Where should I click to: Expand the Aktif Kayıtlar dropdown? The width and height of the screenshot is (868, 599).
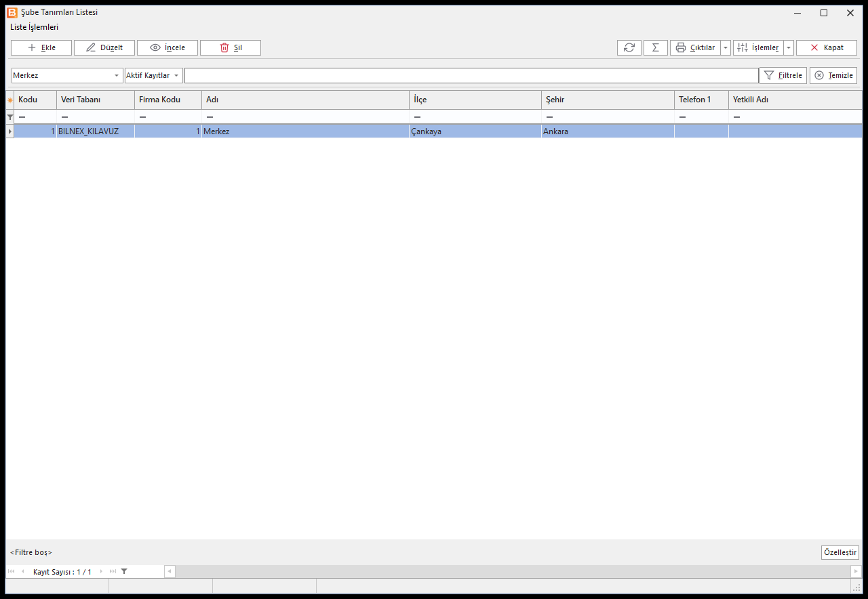coord(176,75)
